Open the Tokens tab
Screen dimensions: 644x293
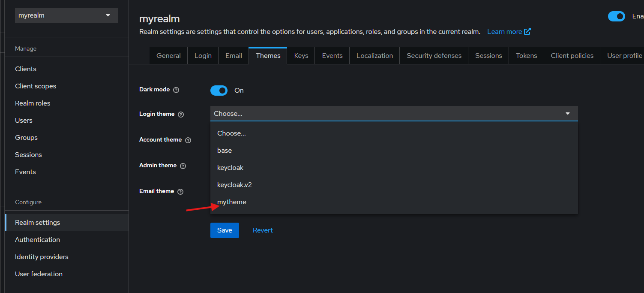[527, 56]
